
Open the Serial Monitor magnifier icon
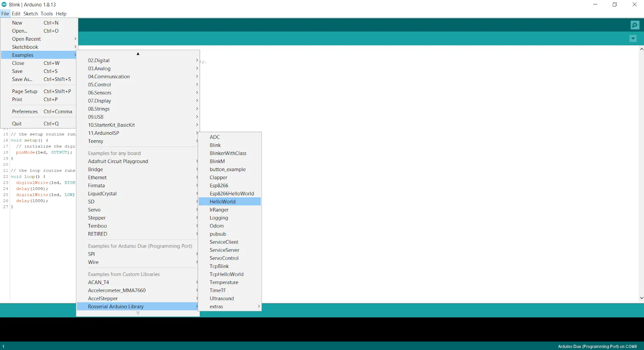(x=635, y=25)
